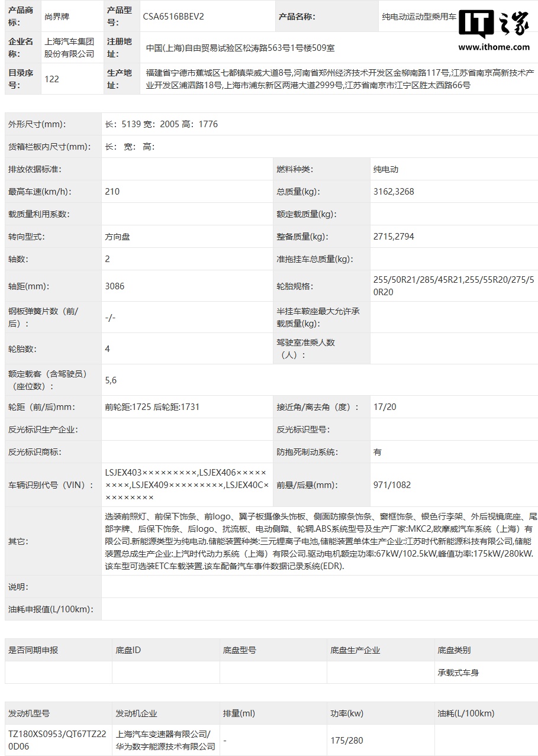Select 是否同期申报 column header
This screenshot has width=538, height=756.
33,650
